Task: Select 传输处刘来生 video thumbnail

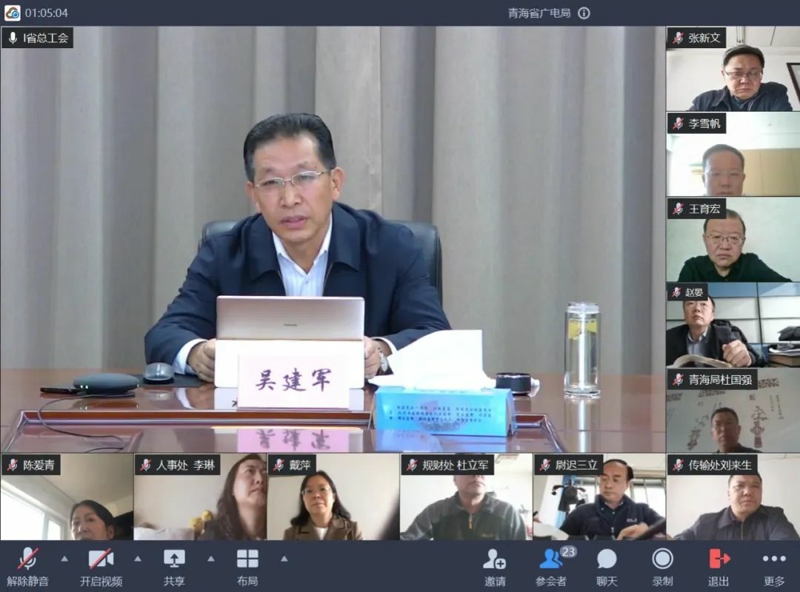Action: pyautogui.click(x=733, y=497)
